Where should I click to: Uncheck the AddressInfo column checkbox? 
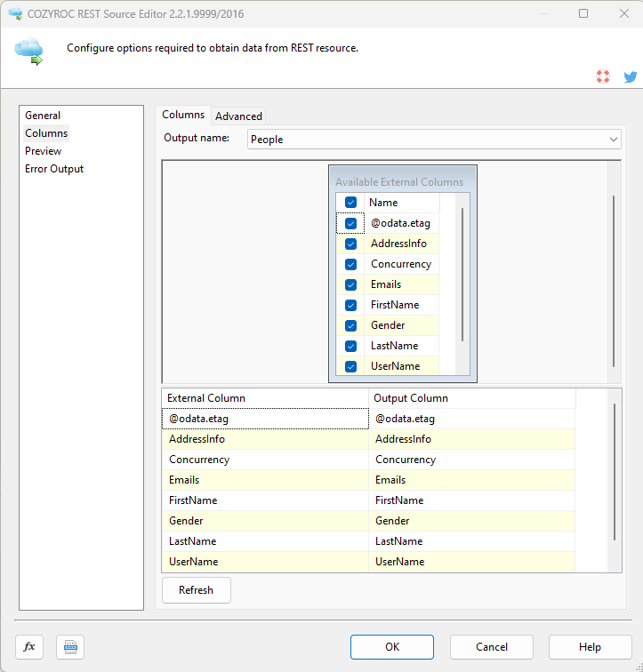pos(350,244)
